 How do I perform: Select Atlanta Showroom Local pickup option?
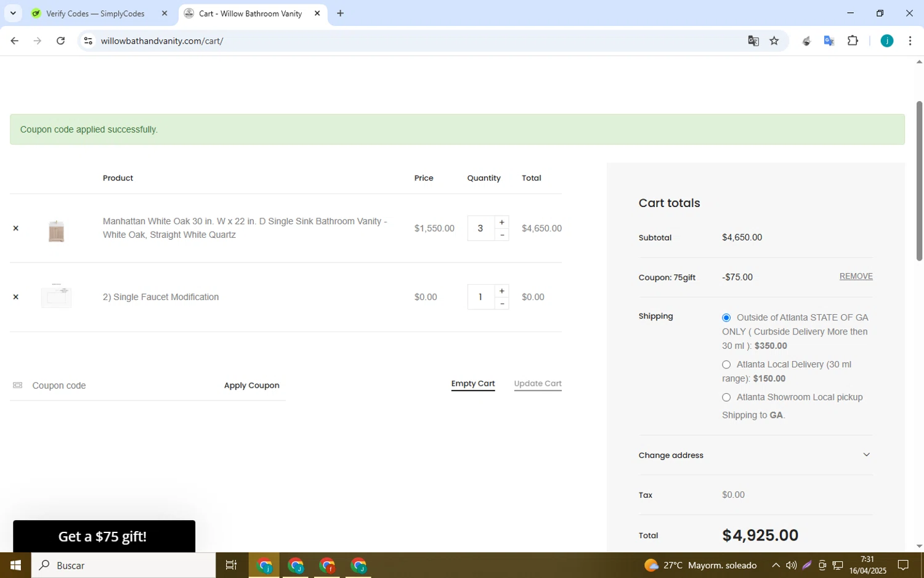(726, 397)
